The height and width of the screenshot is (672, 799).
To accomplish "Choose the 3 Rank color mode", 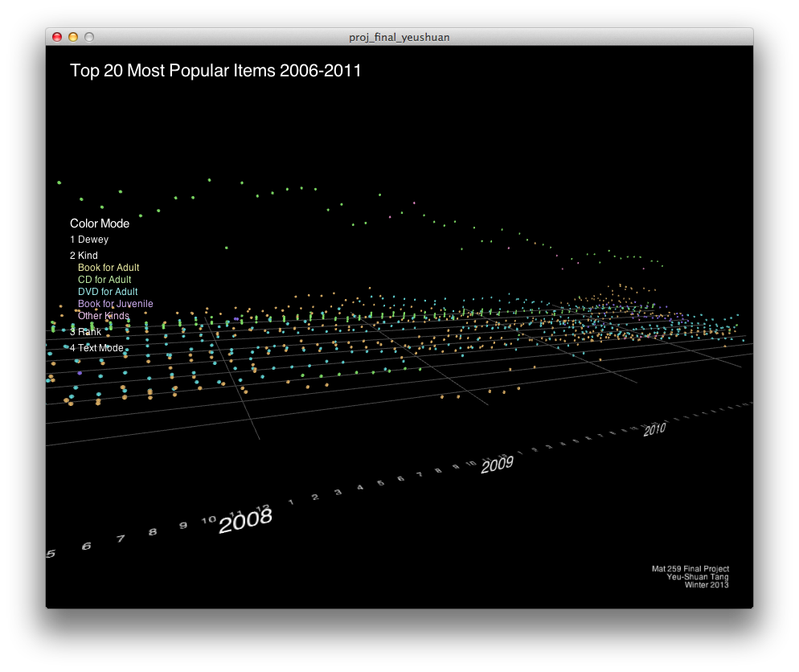I will 86,332.
